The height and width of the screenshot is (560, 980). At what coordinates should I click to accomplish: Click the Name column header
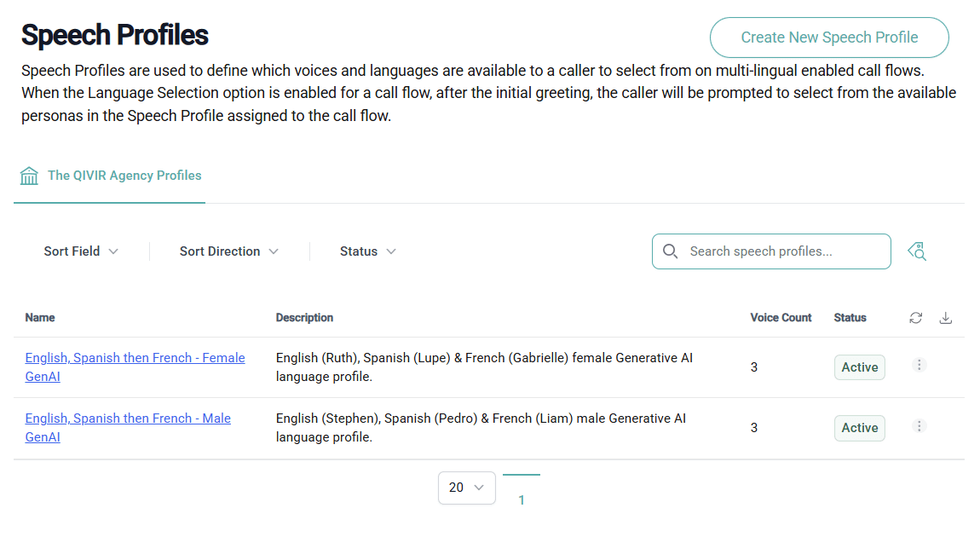tap(40, 317)
